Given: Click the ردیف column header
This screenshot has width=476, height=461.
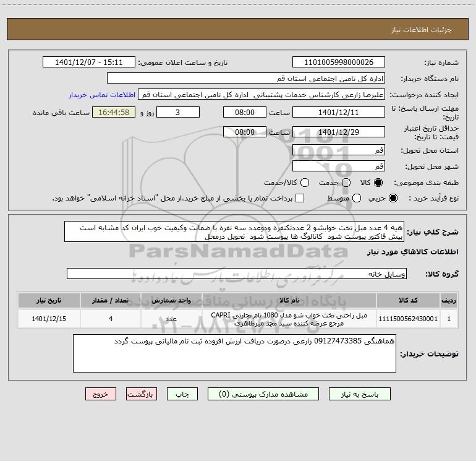Looking at the screenshot, I should pos(449,300).
